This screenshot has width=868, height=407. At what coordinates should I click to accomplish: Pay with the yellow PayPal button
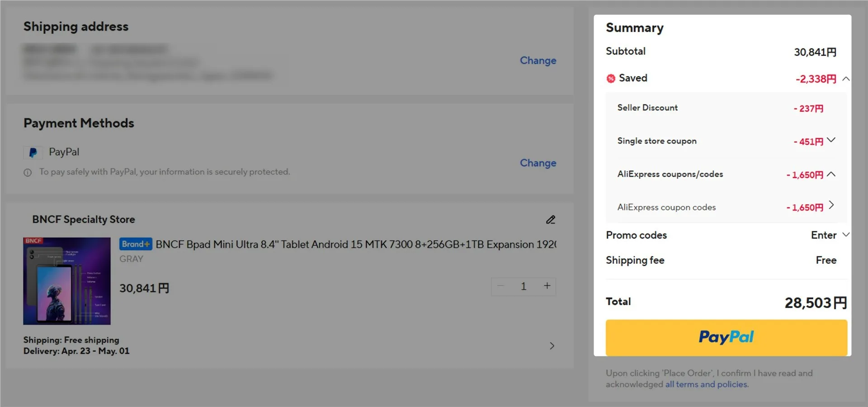point(726,337)
